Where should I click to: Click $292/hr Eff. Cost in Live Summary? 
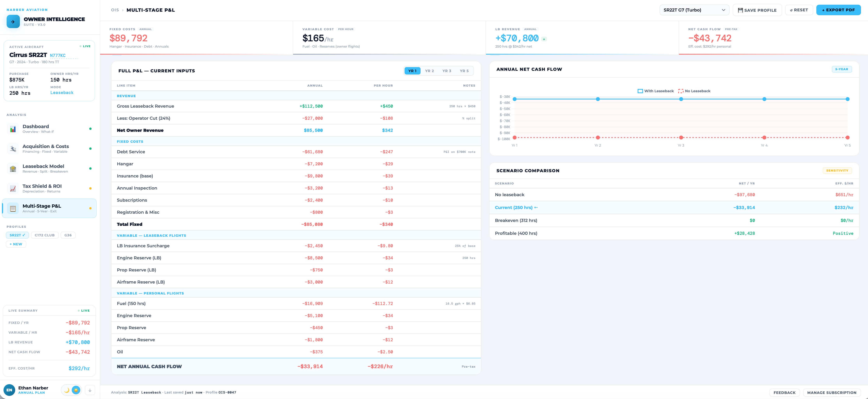click(79, 368)
